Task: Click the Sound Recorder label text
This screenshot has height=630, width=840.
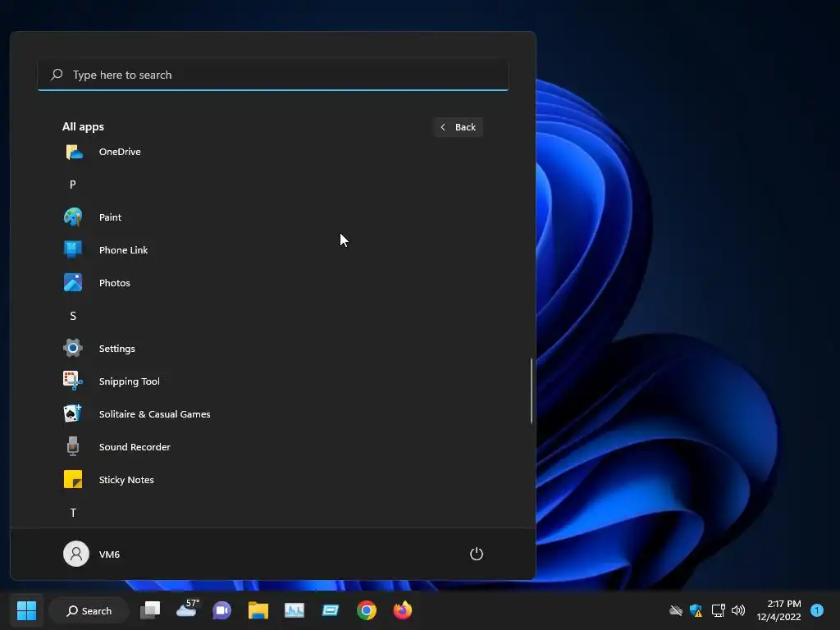Action: point(135,447)
